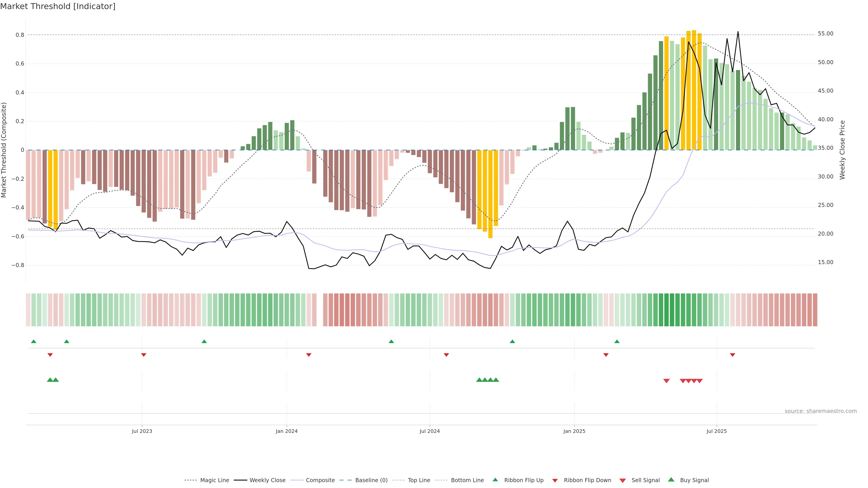Click the Buy Signal legend icon
The height and width of the screenshot is (488, 868).
coord(671,480)
